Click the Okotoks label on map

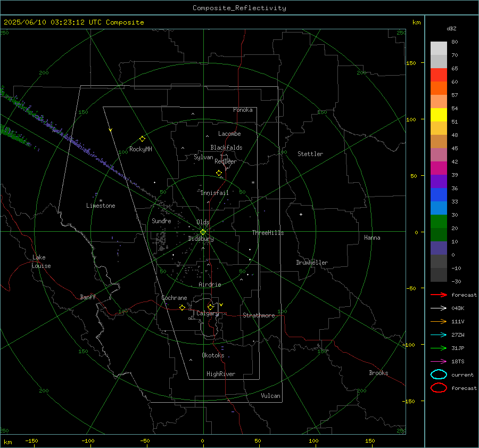pos(213,355)
